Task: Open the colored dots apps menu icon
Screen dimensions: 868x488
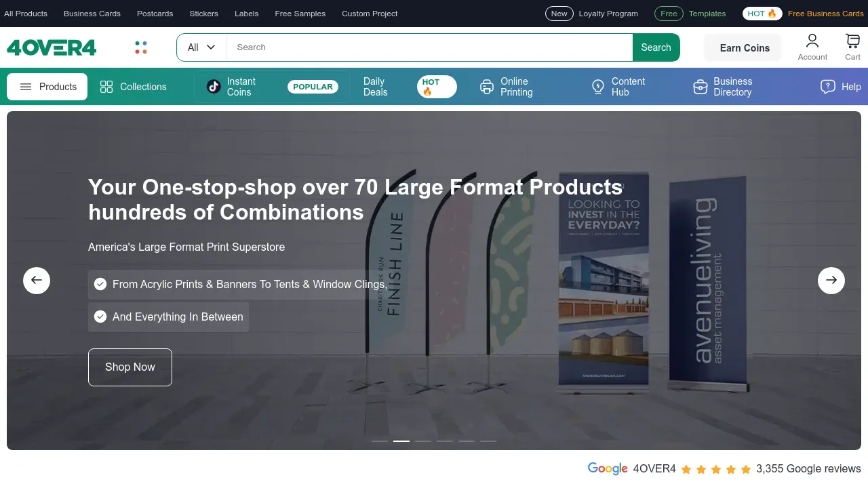Action: (141, 47)
